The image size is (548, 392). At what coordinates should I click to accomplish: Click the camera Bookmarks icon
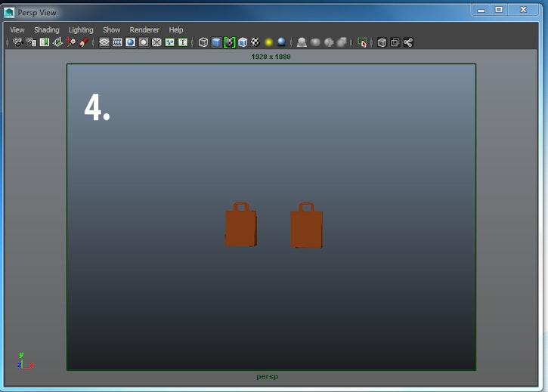pyautogui.click(x=44, y=42)
